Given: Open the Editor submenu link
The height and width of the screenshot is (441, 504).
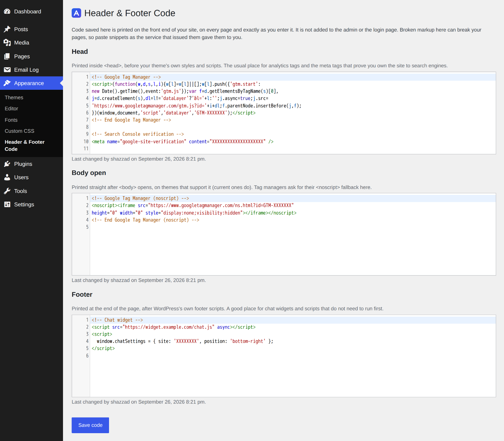Looking at the screenshot, I should tap(11, 109).
